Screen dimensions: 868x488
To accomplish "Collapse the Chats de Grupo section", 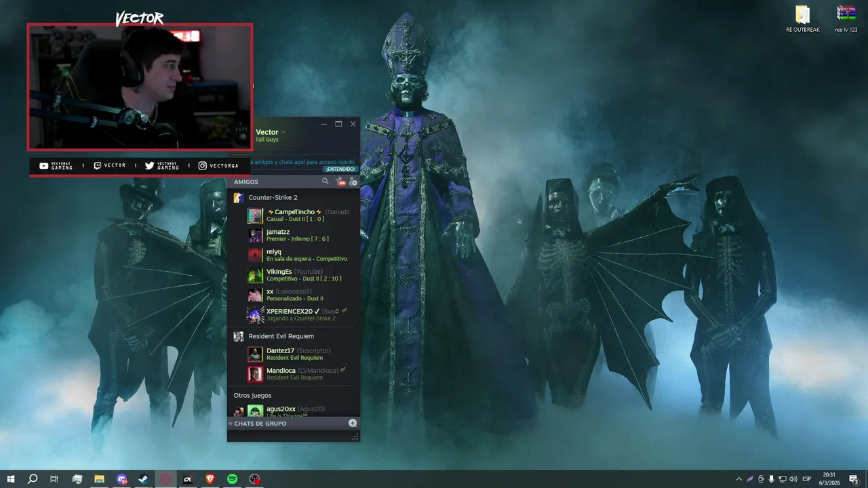I will coord(231,424).
